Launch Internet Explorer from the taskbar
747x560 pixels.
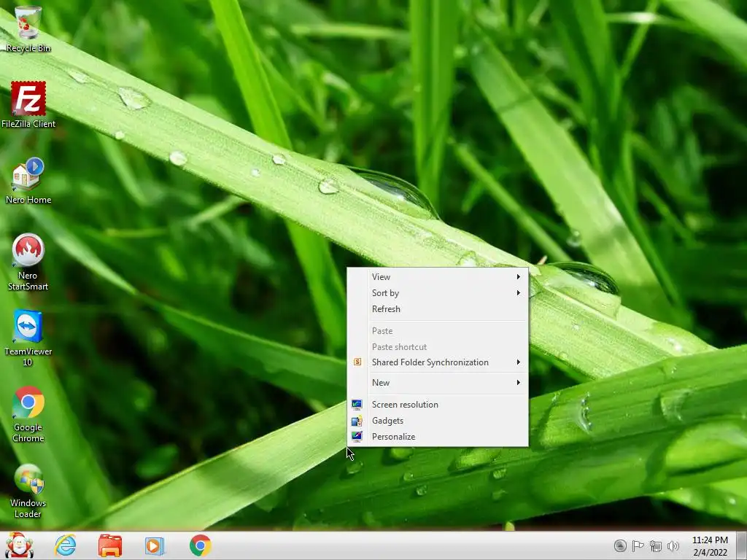click(x=65, y=545)
